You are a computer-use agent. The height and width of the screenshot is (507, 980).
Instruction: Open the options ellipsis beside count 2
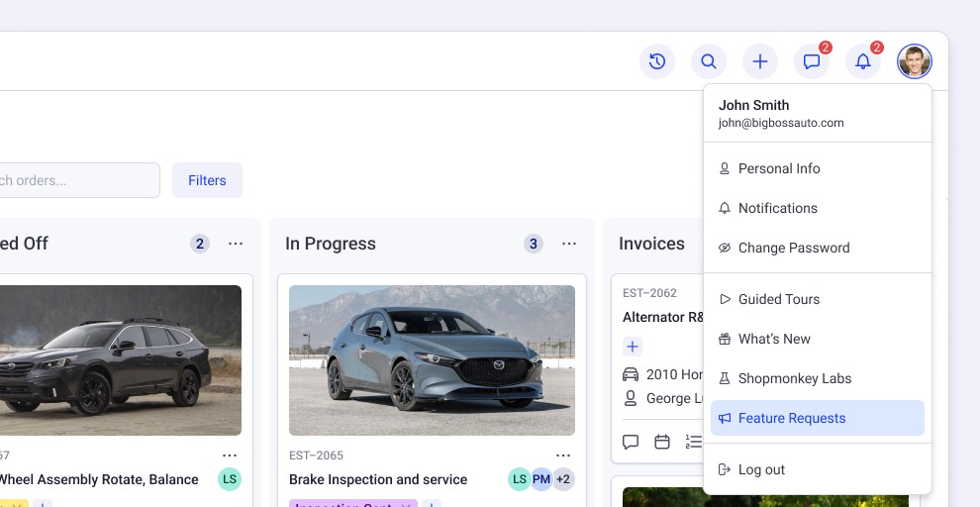[235, 244]
